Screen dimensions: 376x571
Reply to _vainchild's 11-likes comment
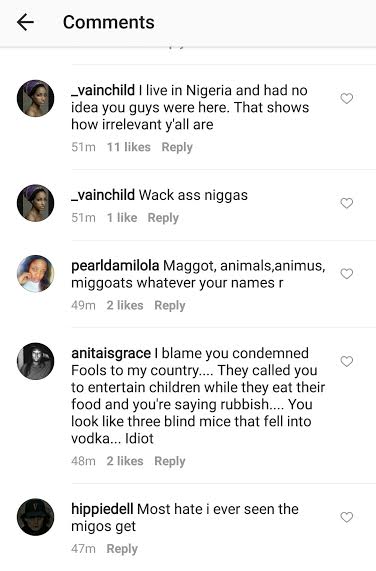[177, 147]
